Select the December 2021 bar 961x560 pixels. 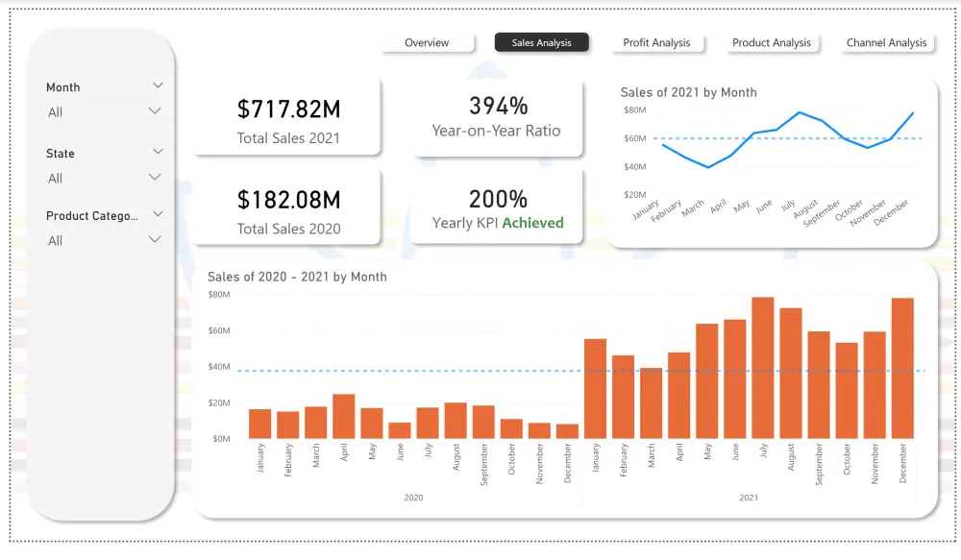tap(902, 368)
